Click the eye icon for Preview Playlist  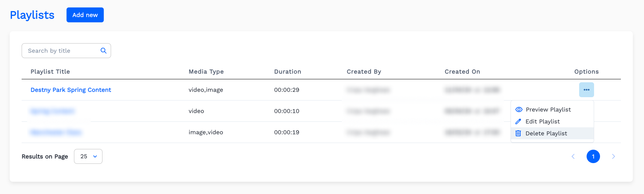click(x=519, y=109)
